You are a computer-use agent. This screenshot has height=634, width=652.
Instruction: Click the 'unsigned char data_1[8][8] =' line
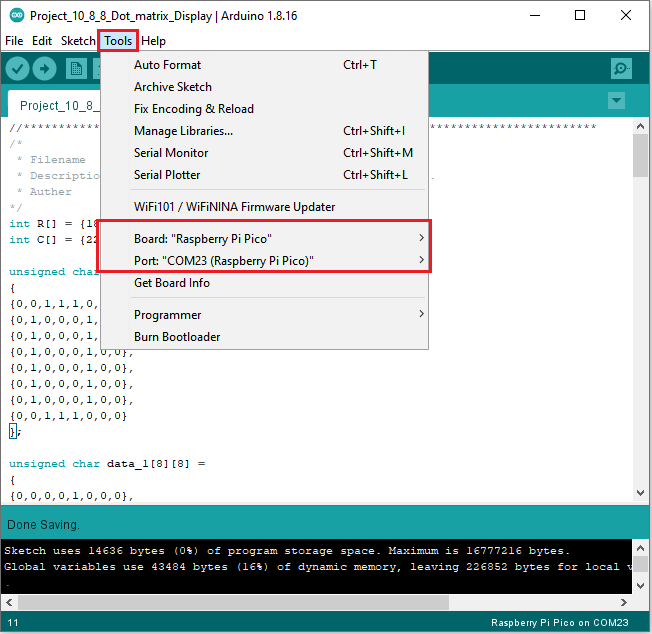[107, 464]
